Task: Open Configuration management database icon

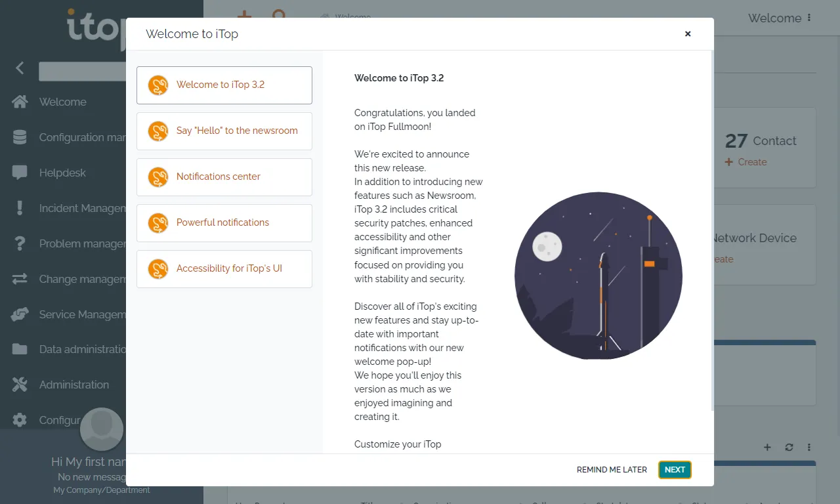Action: 20,137
